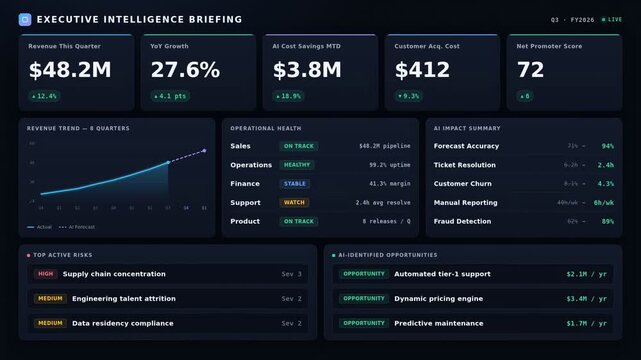Select the 8 releases / Q text
The image size is (641, 360).
pyautogui.click(x=386, y=221)
